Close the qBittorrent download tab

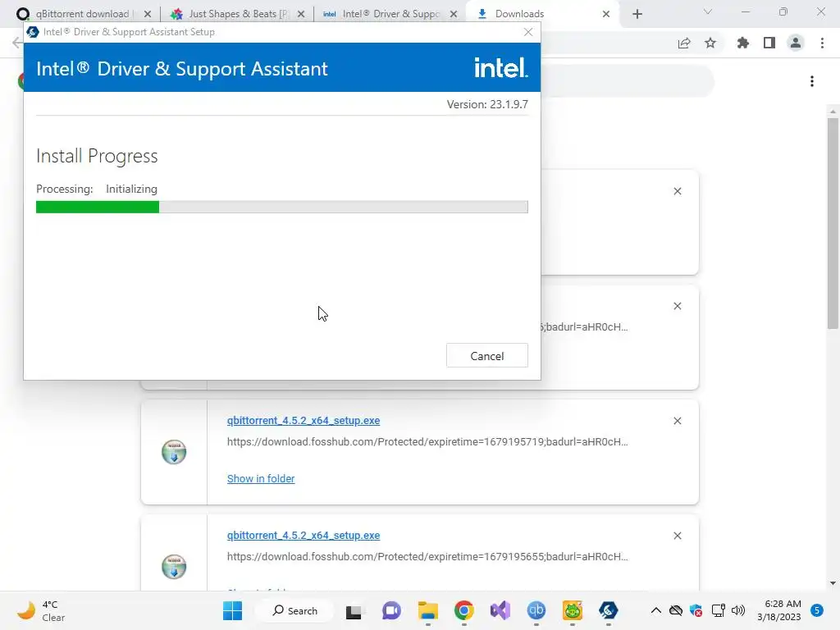(x=148, y=14)
